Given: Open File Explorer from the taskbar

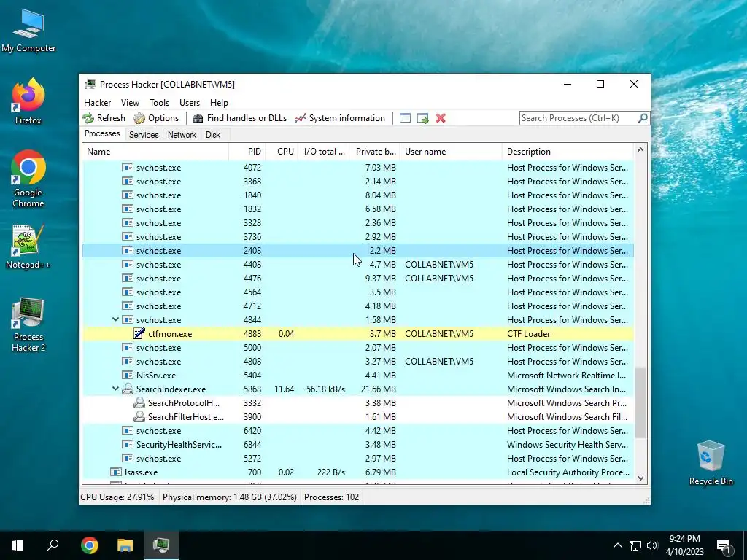Looking at the screenshot, I should tap(125, 545).
